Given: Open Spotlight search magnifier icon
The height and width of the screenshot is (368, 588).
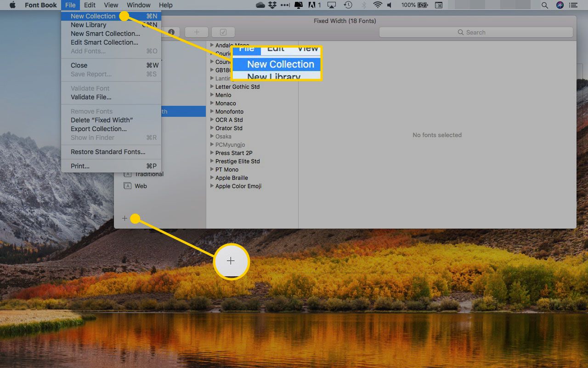Looking at the screenshot, I should click(545, 5).
